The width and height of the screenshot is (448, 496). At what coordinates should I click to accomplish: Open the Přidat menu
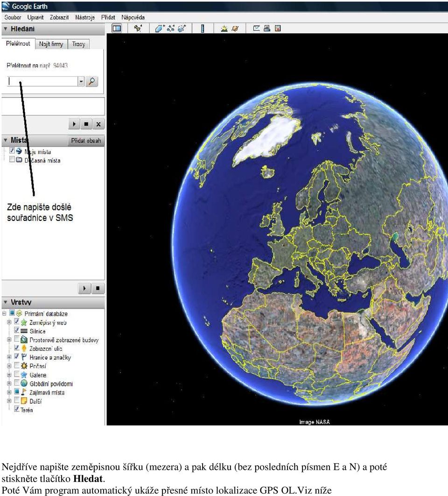(108, 17)
